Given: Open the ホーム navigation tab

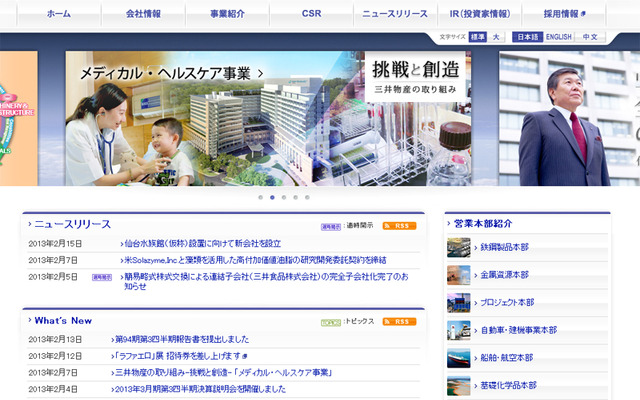Looking at the screenshot, I should coord(59,13).
